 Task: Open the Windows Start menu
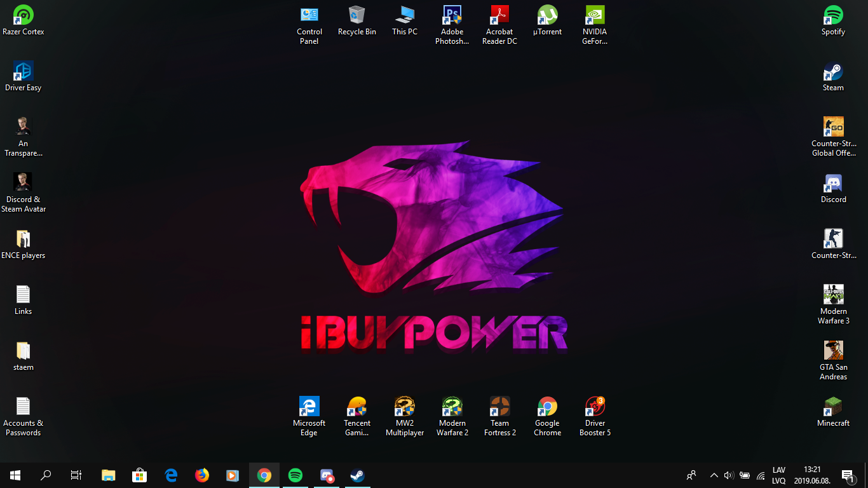(15, 475)
